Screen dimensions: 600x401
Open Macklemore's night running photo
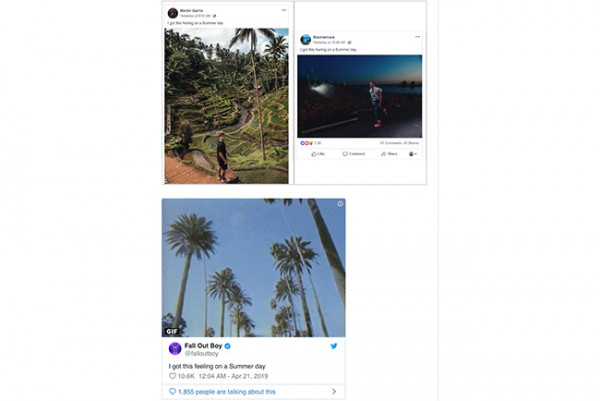(x=359, y=96)
